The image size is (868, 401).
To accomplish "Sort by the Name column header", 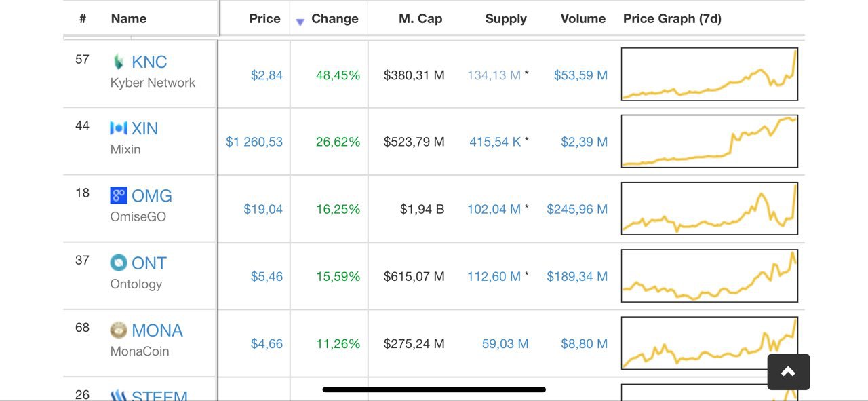I will (129, 19).
